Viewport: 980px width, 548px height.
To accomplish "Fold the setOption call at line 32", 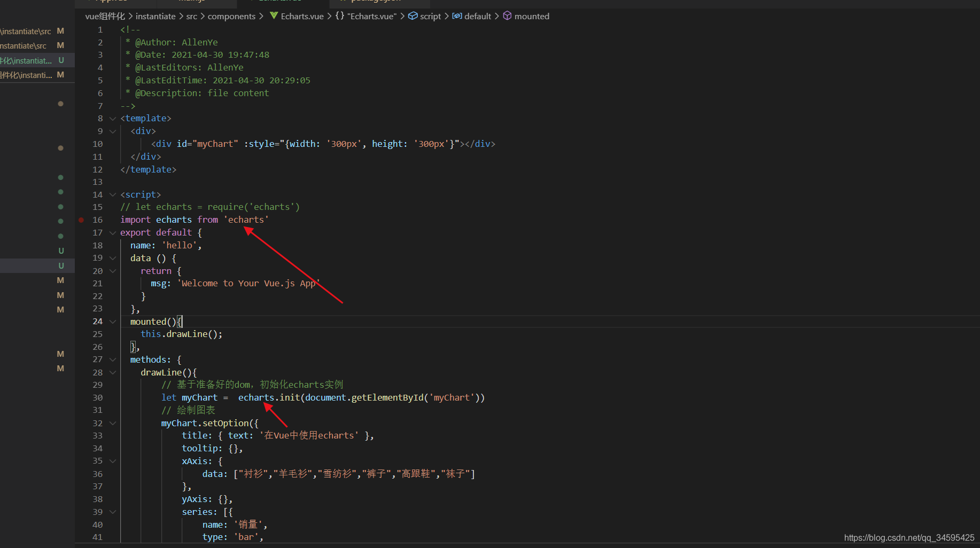I will 113,423.
